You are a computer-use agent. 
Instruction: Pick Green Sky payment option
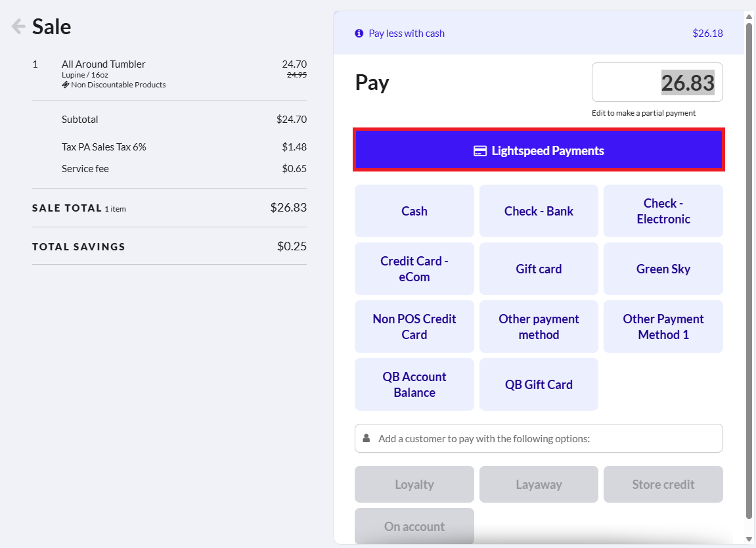coord(663,269)
